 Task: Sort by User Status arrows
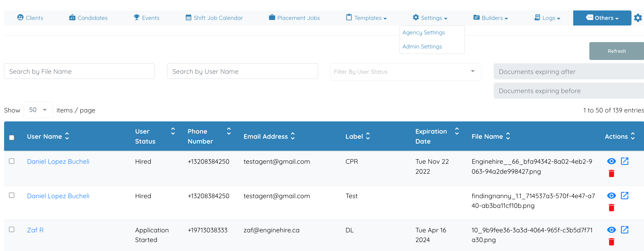tap(173, 131)
